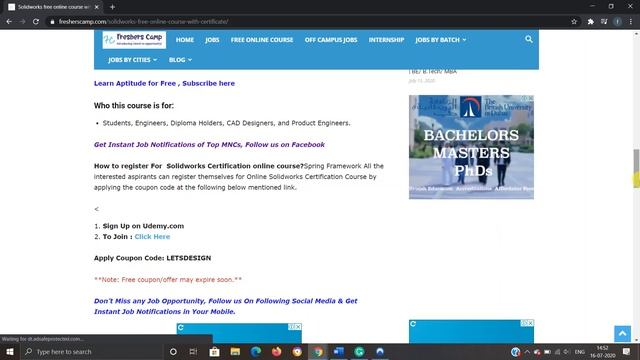Click the scroll-to-top arrow button
Screen dimensions: 640x360
coord(622,334)
